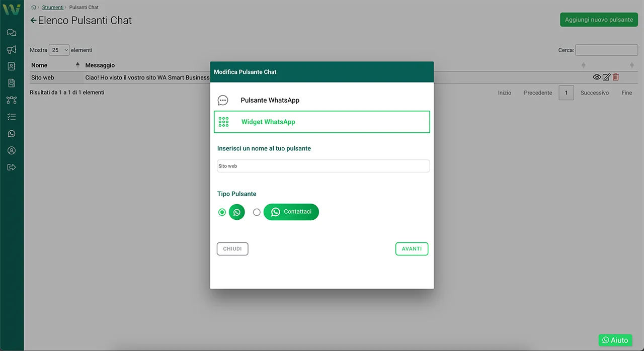The height and width of the screenshot is (351, 644).
Task: Click the Messaggio column header
Action: point(100,65)
